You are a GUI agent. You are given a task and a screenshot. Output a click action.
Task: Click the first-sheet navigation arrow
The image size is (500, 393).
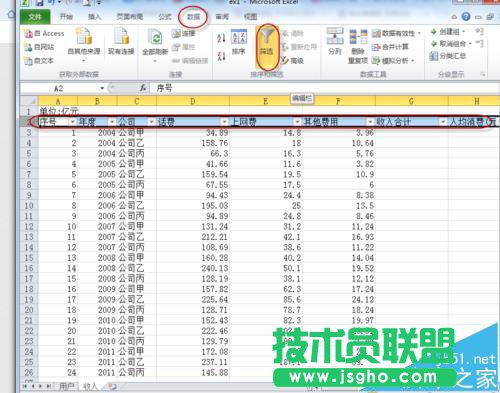coord(25,386)
